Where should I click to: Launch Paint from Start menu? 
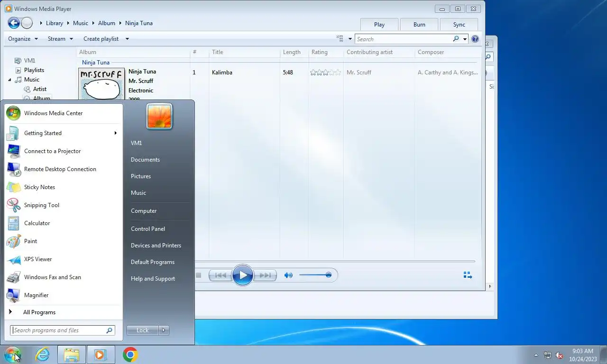coord(63,241)
